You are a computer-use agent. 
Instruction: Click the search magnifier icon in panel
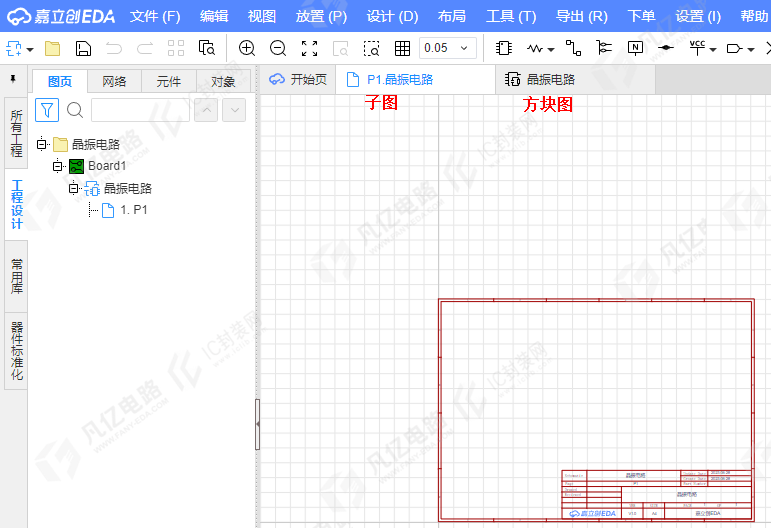75,110
